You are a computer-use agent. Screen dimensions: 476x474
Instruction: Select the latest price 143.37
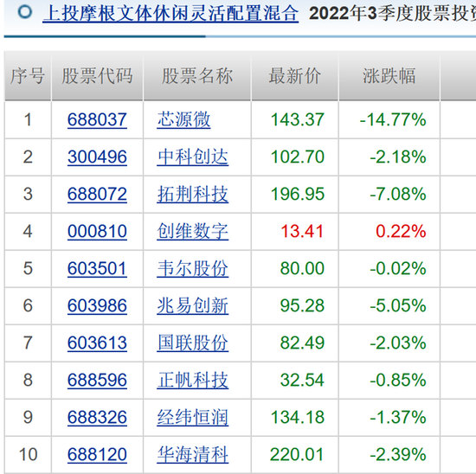(297, 119)
